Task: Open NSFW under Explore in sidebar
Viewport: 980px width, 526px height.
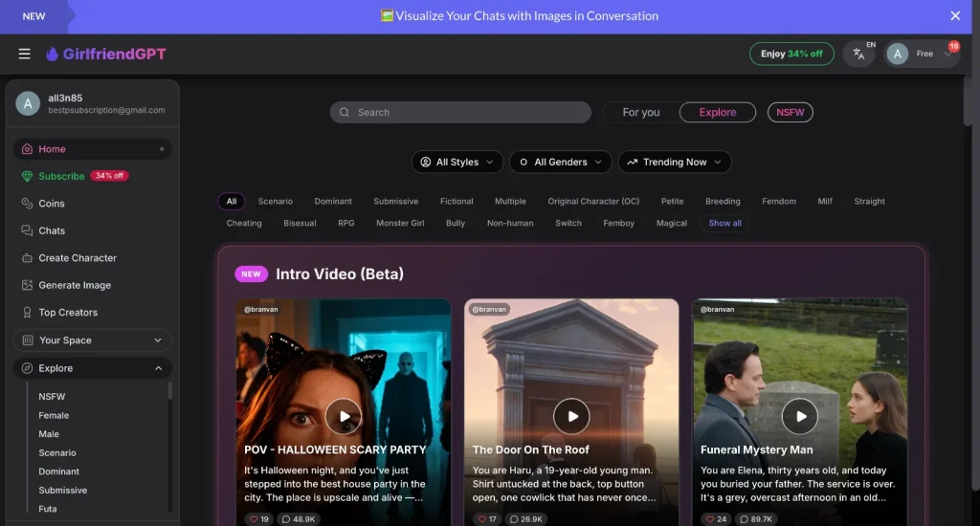Action: tap(52, 397)
